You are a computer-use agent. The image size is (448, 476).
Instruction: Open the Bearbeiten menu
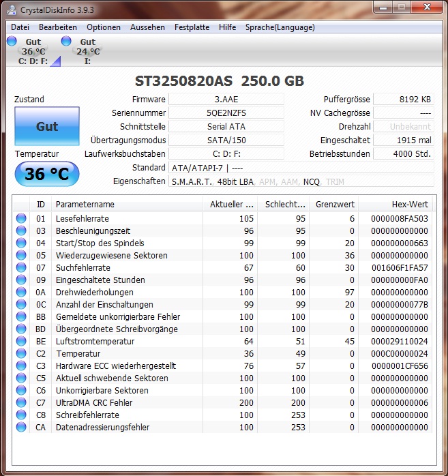click(x=58, y=27)
